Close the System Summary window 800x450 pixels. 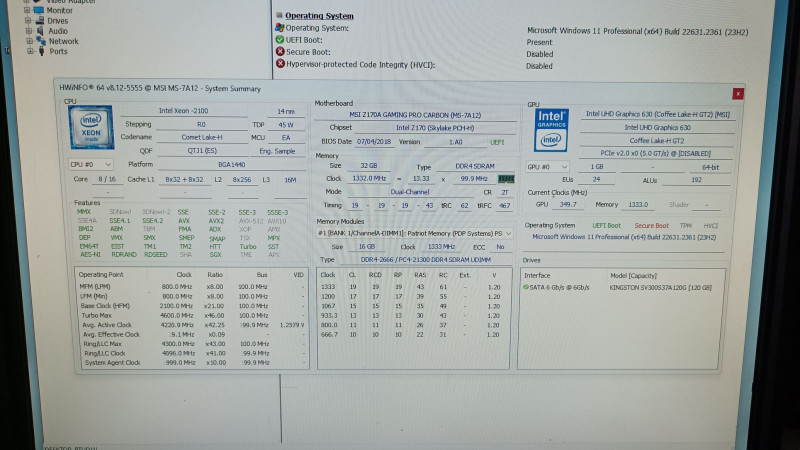738,93
